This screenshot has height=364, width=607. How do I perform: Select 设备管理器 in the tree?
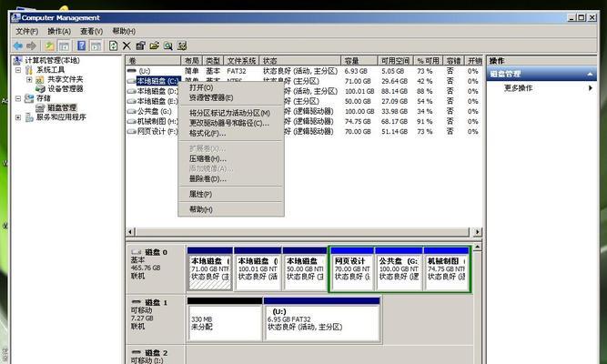point(65,88)
